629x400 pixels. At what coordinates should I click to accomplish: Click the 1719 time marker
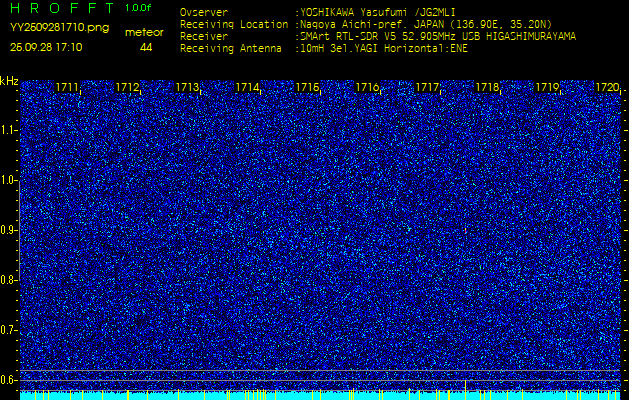[547, 88]
